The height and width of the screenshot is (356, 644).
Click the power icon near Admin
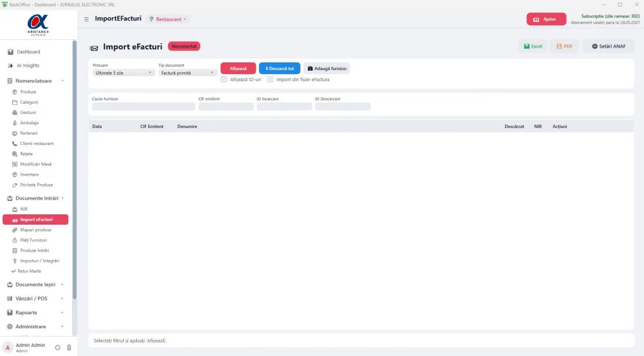point(57,348)
